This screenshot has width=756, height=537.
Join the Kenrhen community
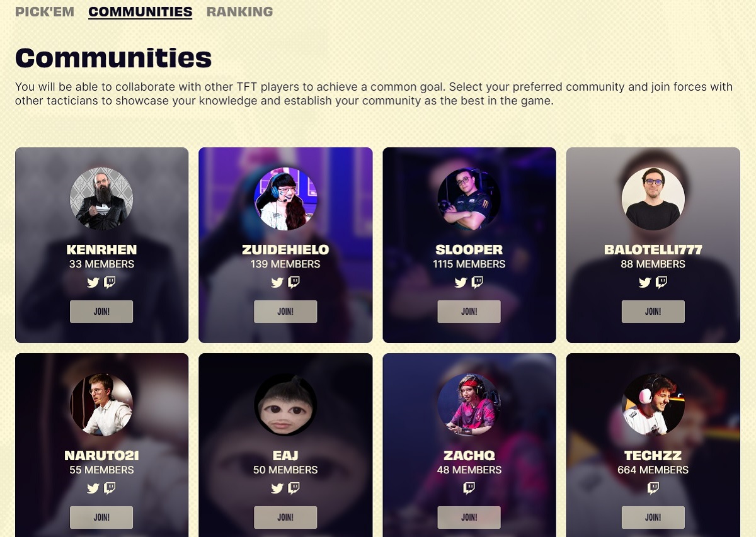101,312
